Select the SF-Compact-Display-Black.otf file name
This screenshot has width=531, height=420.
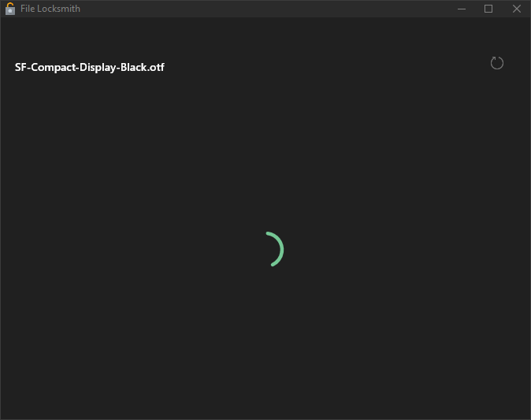89,68
